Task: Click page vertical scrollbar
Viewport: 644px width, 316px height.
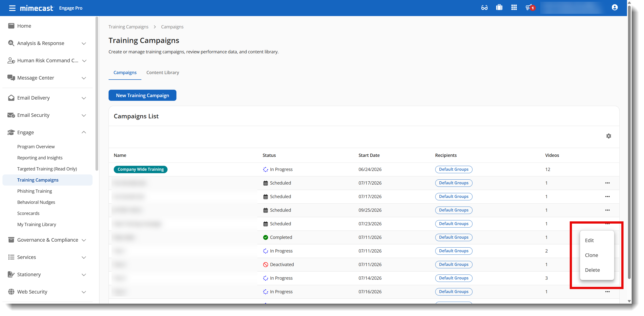Action: coord(629,142)
